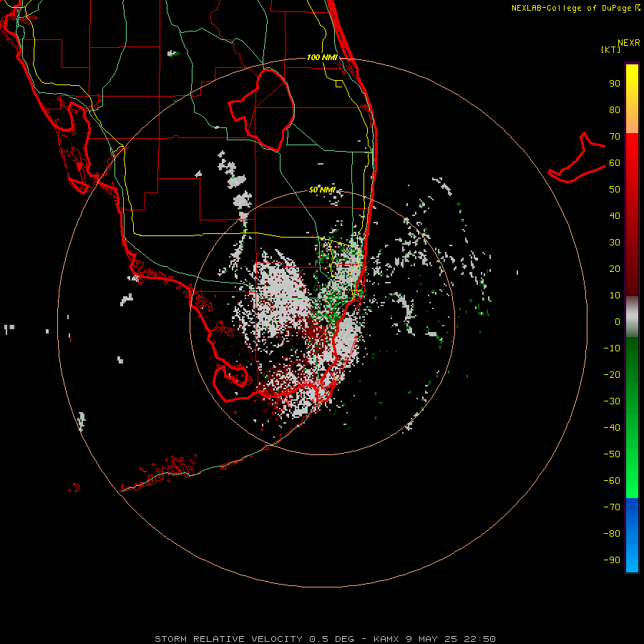Click the 100 NMI range ring label
The width and height of the screenshot is (644, 644).
(322, 57)
